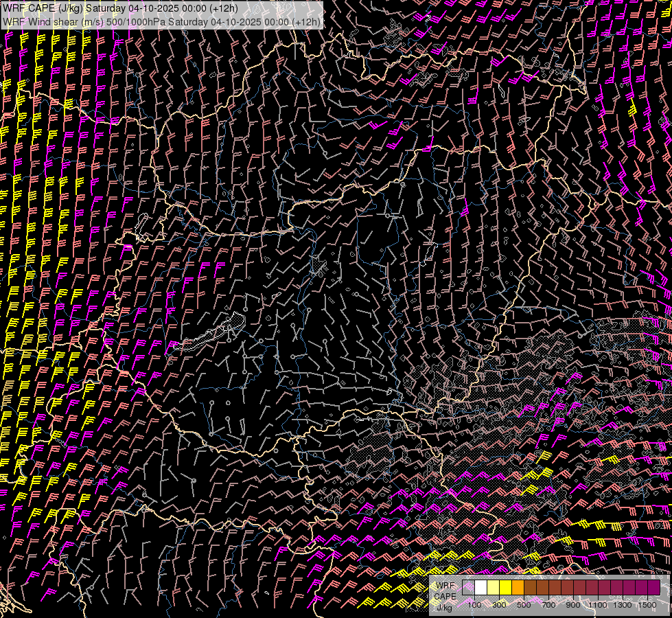The width and height of the screenshot is (672, 618).
Task: Pick the bright yellow legend swatch
Action: tap(505, 588)
